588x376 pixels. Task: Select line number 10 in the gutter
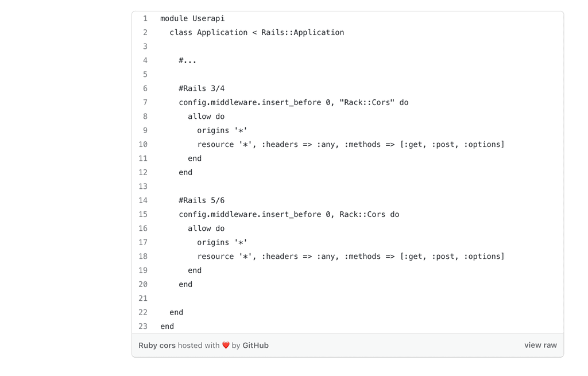point(143,145)
